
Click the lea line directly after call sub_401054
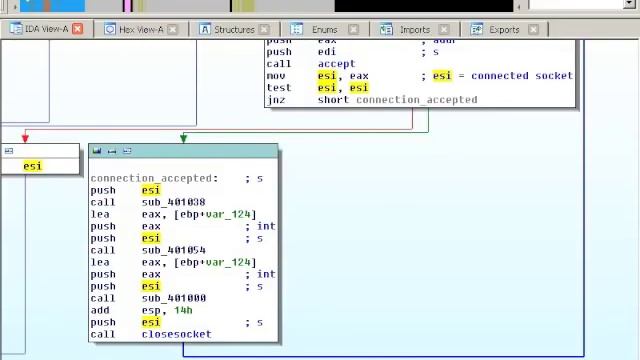click(173, 262)
